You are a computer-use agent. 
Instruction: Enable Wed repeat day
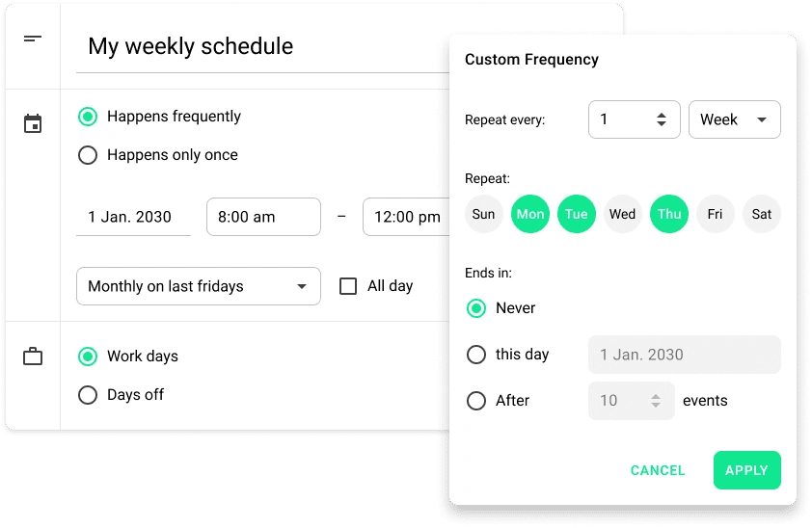coord(623,214)
